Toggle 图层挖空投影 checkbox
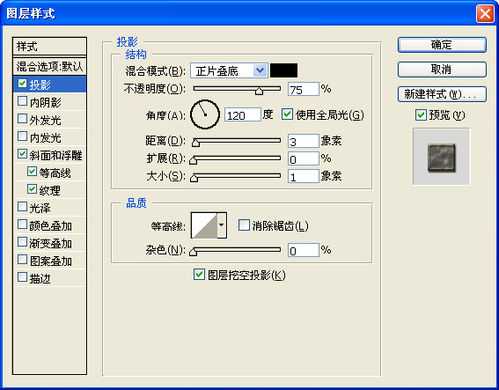The width and height of the screenshot is (499, 390). click(199, 275)
